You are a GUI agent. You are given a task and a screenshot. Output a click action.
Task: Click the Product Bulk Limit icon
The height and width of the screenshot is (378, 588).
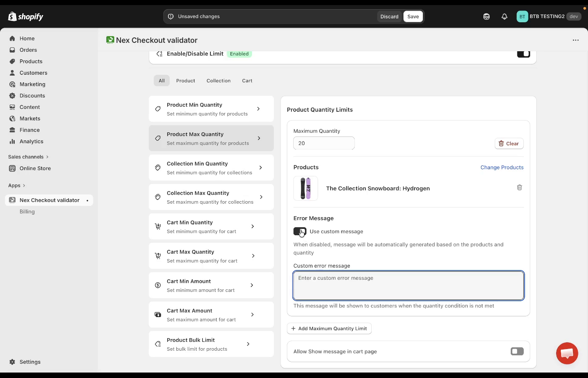point(158,344)
